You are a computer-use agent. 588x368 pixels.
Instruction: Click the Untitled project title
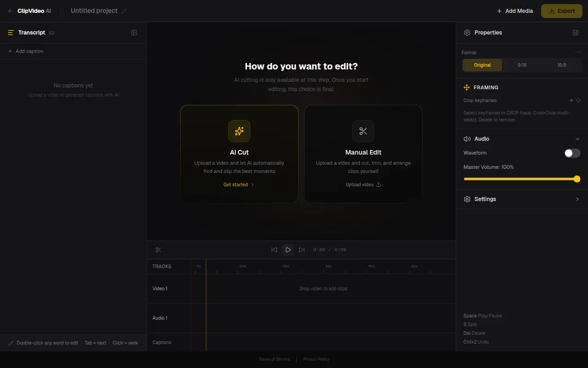coord(94,11)
